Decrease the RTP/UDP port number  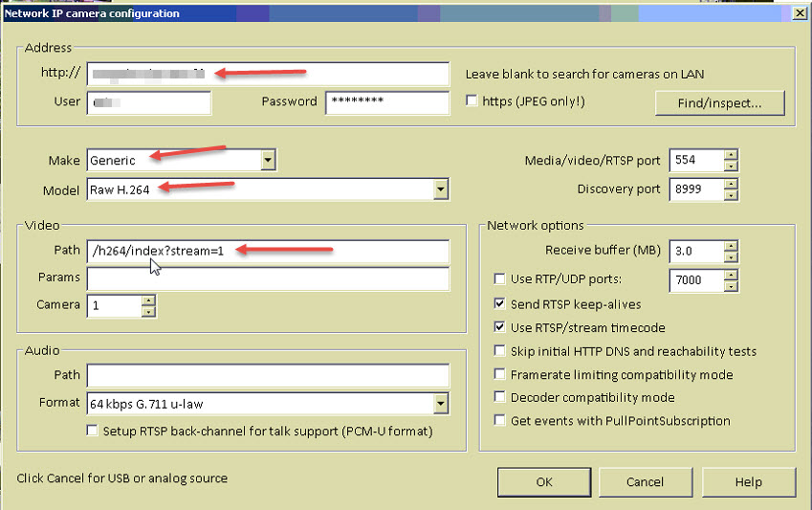pyautogui.click(x=731, y=285)
